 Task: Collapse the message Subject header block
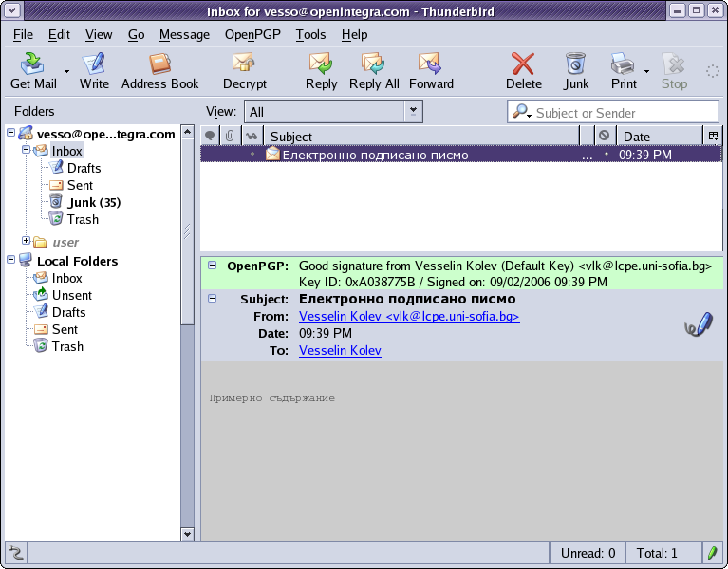click(213, 298)
